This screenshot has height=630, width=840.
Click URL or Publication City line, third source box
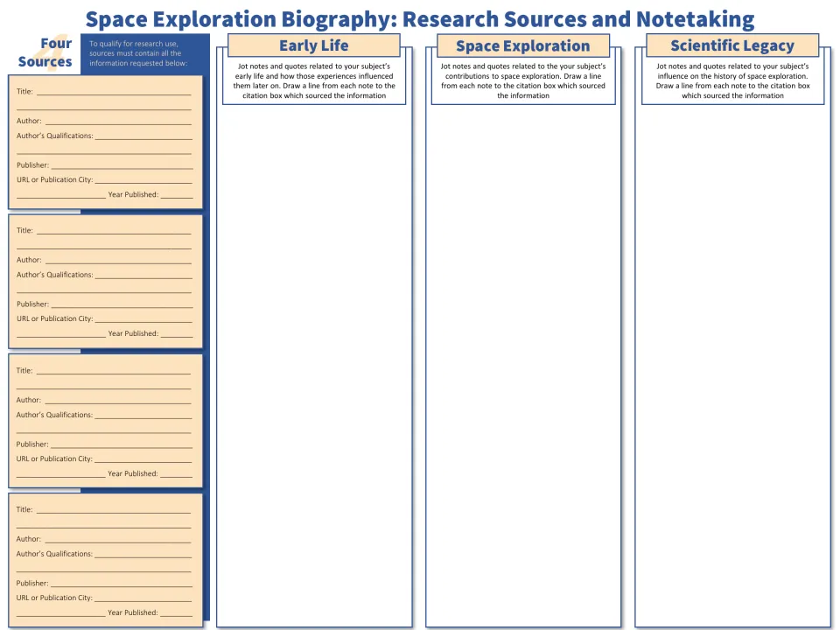143,458
